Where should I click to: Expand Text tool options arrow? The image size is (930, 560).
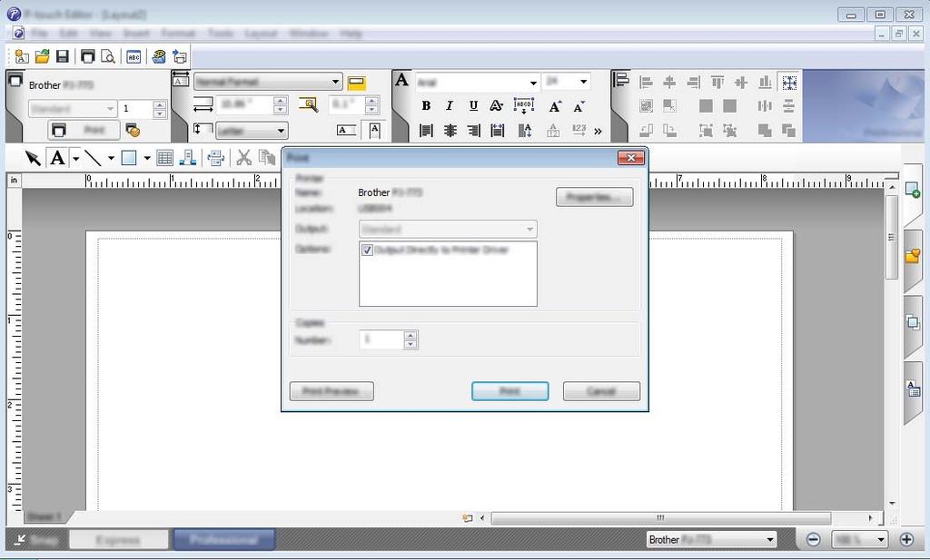coord(76,158)
